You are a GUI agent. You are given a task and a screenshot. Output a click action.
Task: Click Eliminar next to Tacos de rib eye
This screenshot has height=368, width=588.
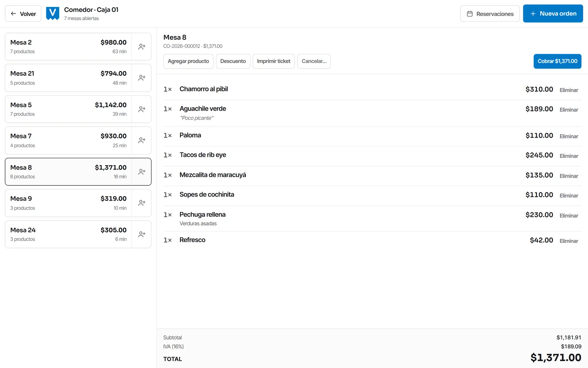point(569,156)
